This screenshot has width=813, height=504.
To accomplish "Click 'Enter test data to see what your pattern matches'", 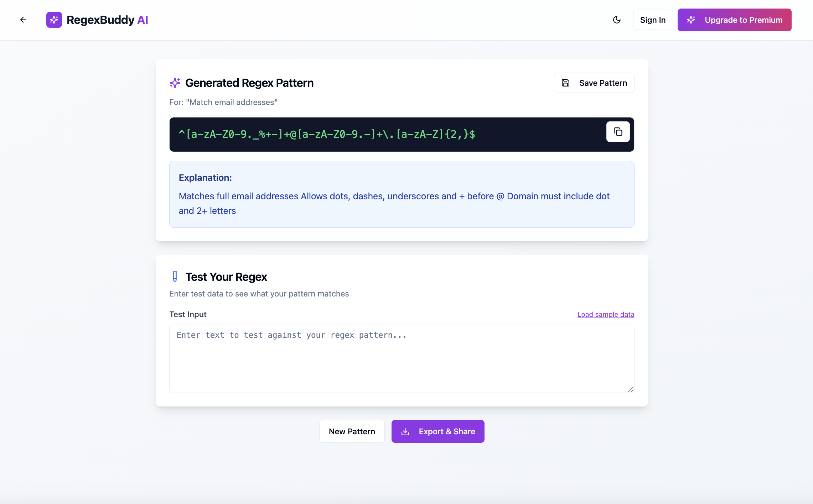I will [259, 294].
